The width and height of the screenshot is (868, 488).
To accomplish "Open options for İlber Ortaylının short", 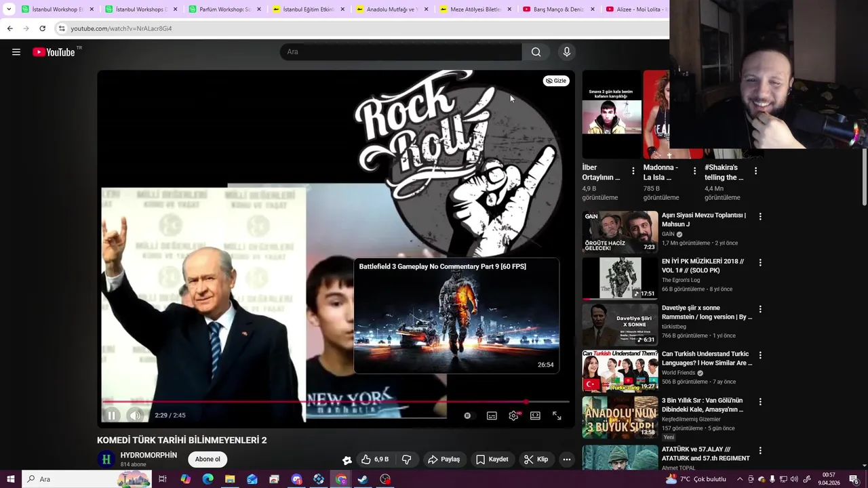I will [633, 171].
